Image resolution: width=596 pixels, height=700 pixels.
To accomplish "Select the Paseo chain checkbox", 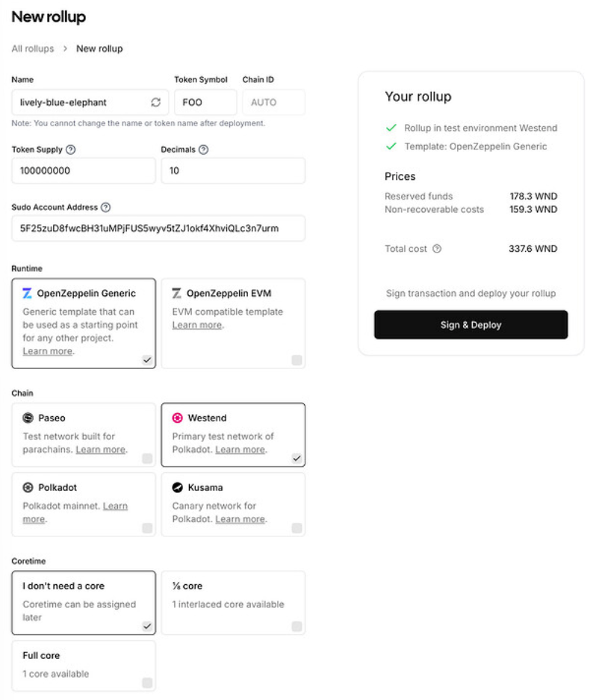I will click(x=147, y=459).
